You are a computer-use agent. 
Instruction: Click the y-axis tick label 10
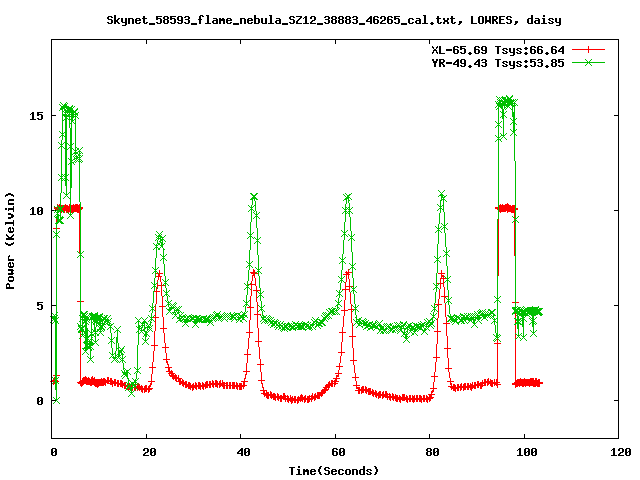pyautogui.click(x=36, y=211)
